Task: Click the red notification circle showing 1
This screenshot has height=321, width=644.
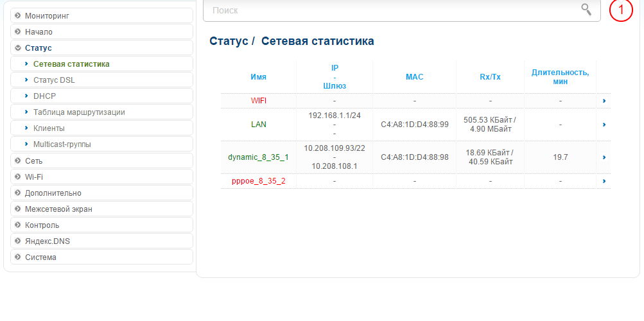Action: click(621, 10)
